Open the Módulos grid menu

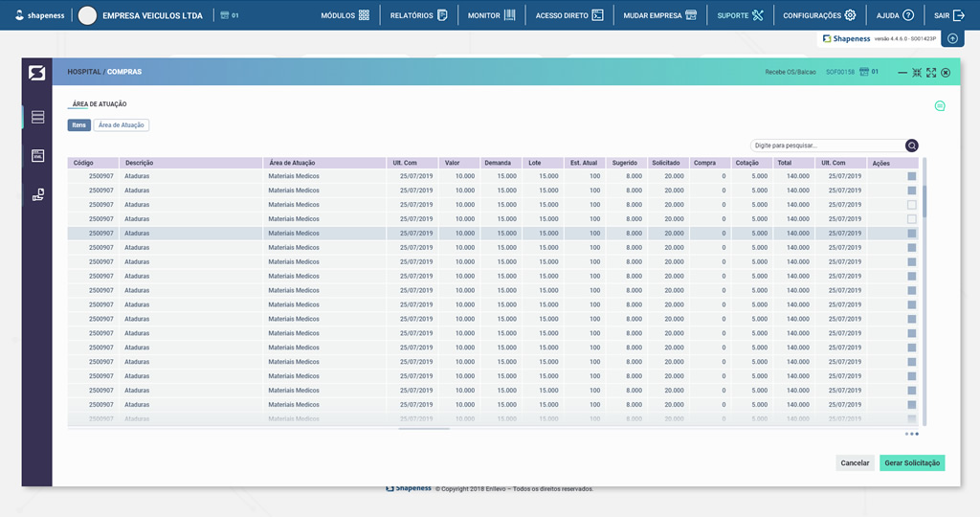pos(345,15)
